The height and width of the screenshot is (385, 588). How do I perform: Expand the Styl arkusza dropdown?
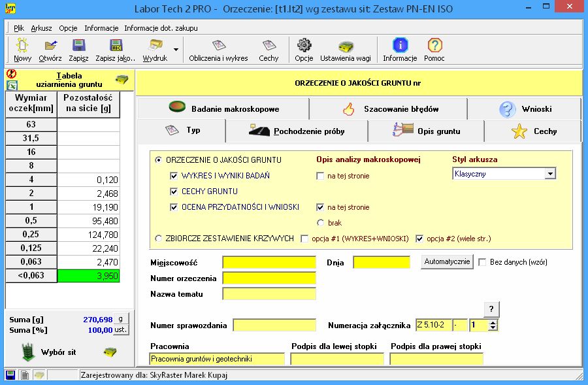coord(550,174)
